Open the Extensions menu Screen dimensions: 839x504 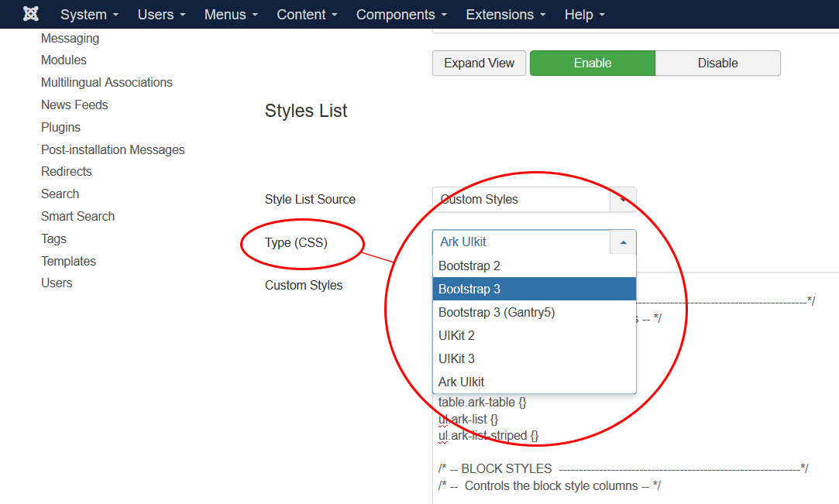(505, 15)
